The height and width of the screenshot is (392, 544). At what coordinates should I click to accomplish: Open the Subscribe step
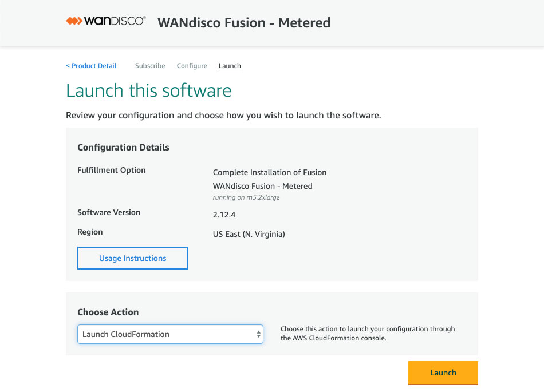150,66
